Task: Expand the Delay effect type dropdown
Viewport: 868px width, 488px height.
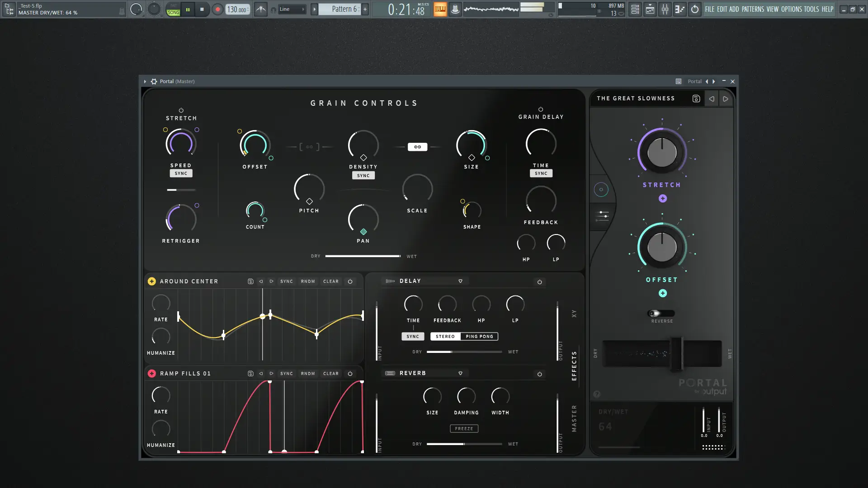Action: click(460, 281)
